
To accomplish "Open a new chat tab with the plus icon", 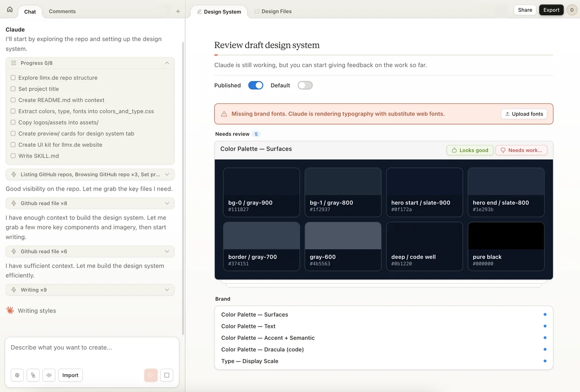I will click(x=178, y=11).
